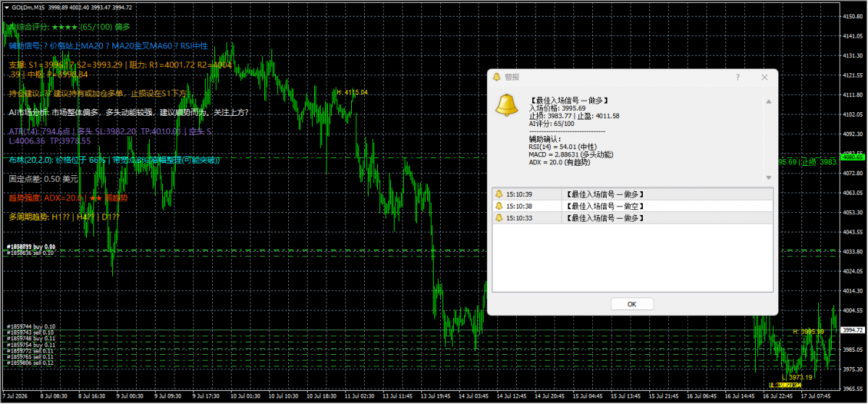Click the green price tag 4080.65

851,158
